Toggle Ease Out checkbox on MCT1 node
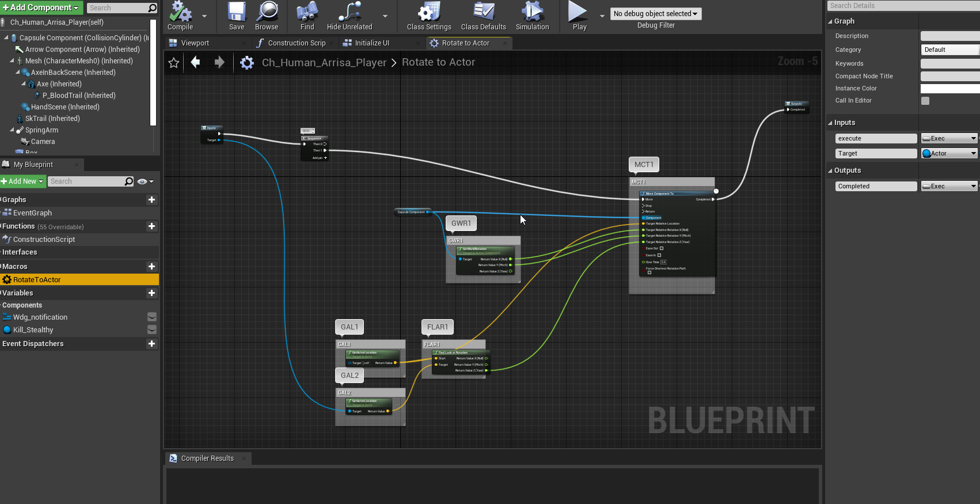The image size is (980, 504). point(662,248)
